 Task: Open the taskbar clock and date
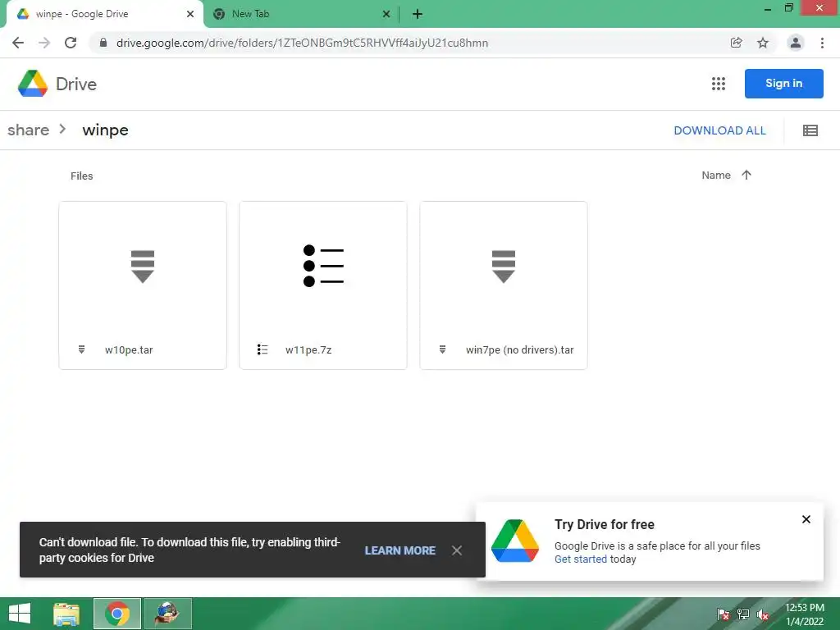click(x=804, y=614)
